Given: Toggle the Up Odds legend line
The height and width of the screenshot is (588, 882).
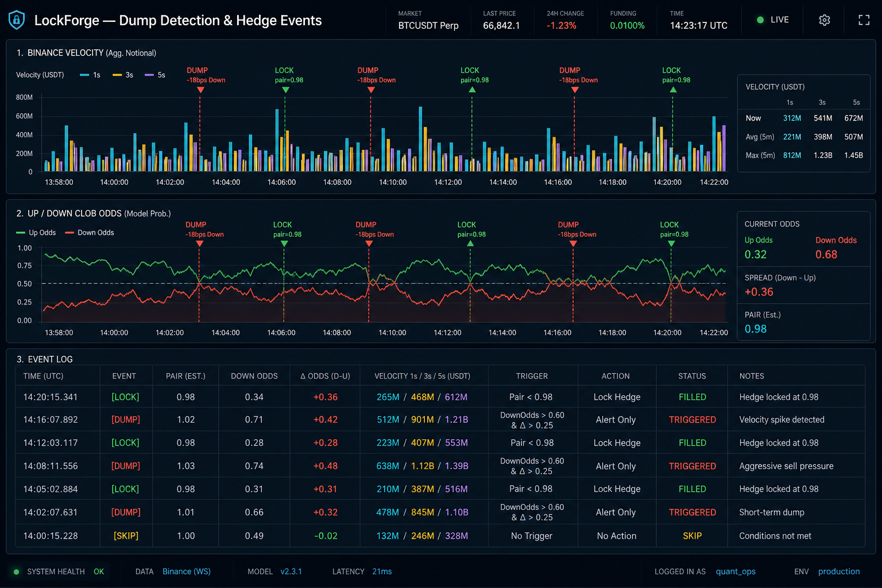Looking at the screenshot, I should [x=36, y=233].
